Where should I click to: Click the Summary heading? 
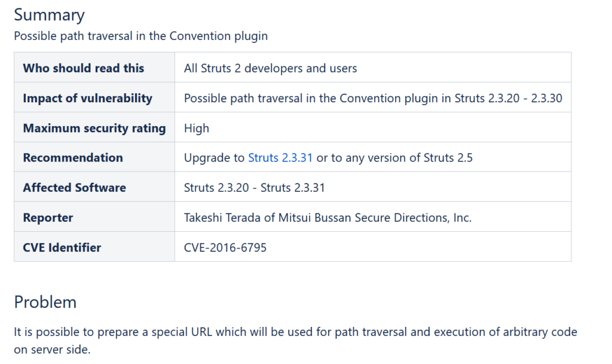(50, 15)
